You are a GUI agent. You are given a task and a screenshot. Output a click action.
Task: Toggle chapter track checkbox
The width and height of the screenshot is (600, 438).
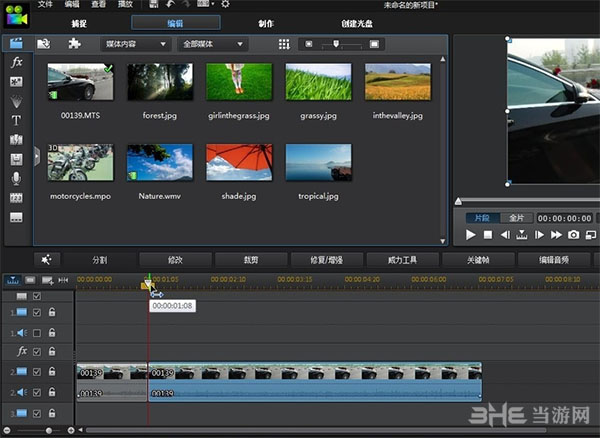(x=37, y=296)
